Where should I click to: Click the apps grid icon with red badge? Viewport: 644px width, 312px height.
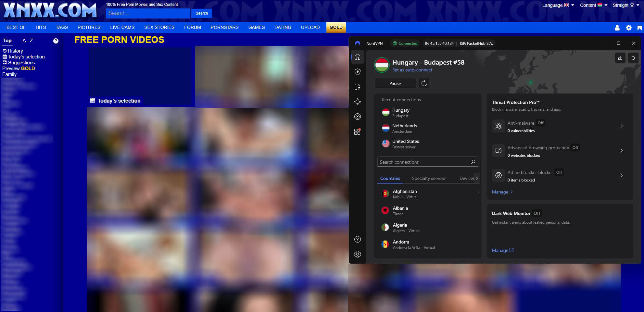pos(357,132)
